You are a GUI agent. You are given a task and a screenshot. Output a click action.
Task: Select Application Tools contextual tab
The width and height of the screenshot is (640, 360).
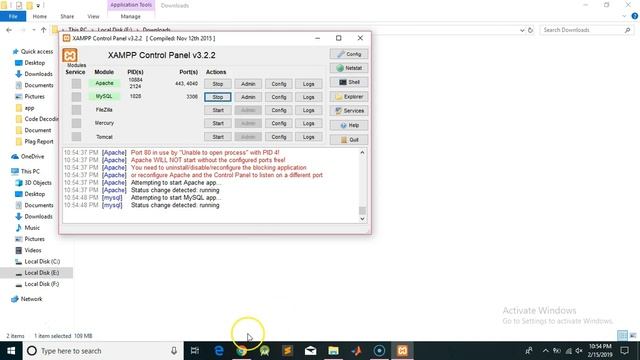click(x=131, y=5)
